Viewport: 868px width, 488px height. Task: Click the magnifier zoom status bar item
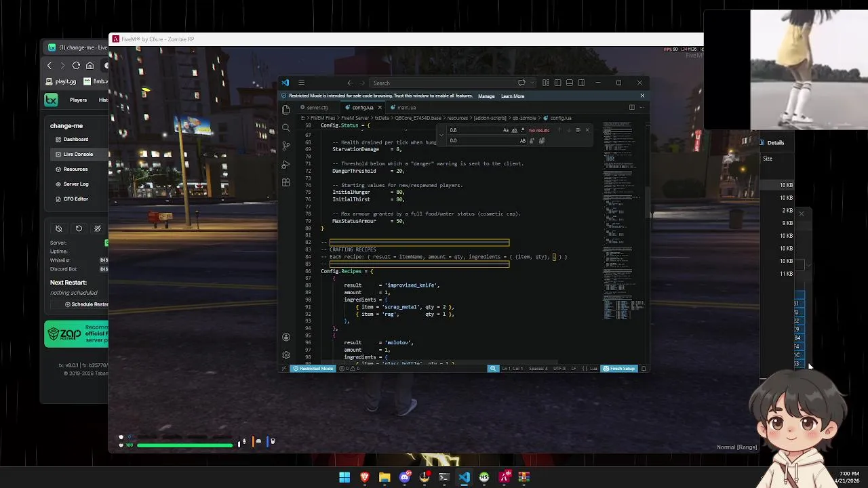pyautogui.click(x=493, y=369)
